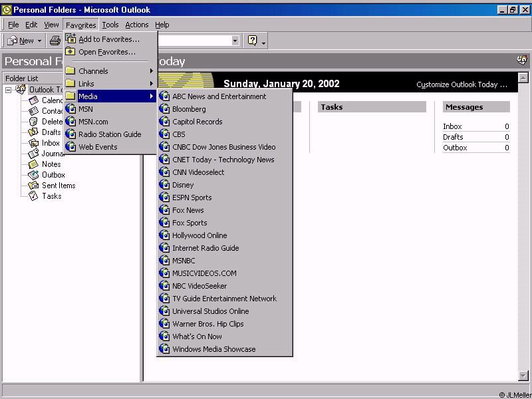The image size is (532, 399).
Task: Click the Notes folder icon
Action: [x=33, y=164]
